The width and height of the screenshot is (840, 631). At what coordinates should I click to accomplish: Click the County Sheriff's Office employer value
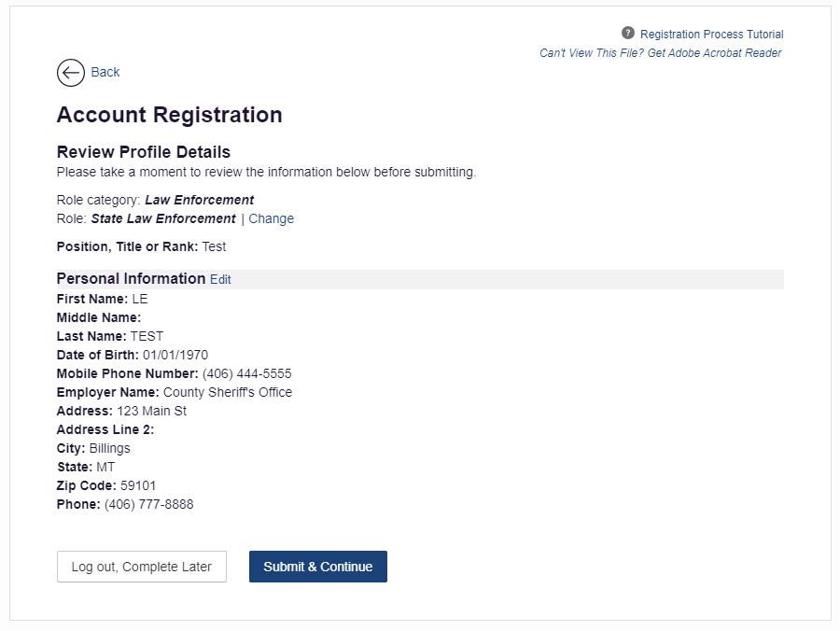[228, 392]
